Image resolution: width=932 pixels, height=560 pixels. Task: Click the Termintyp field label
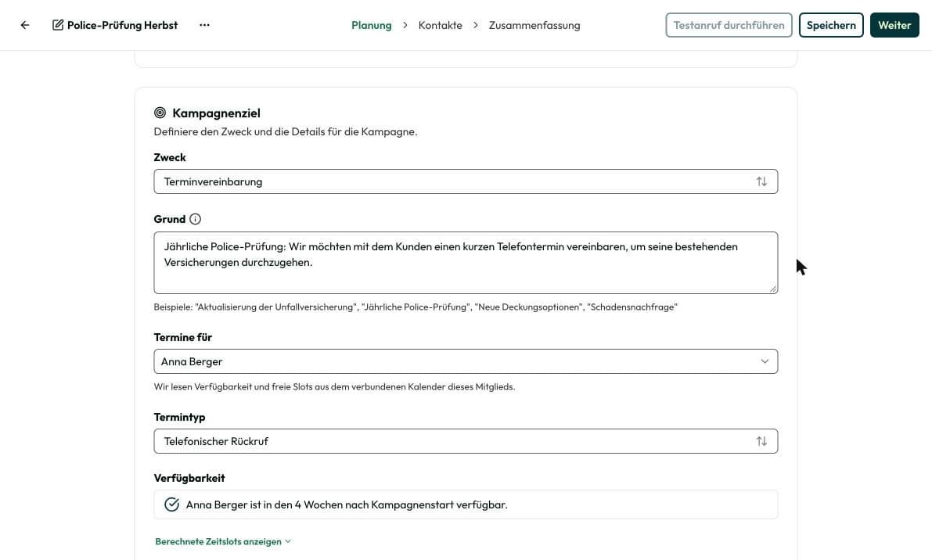179,417
